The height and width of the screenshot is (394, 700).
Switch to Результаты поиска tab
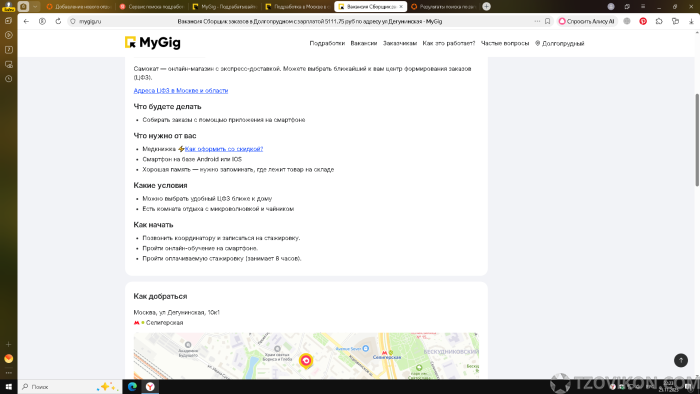[443, 7]
